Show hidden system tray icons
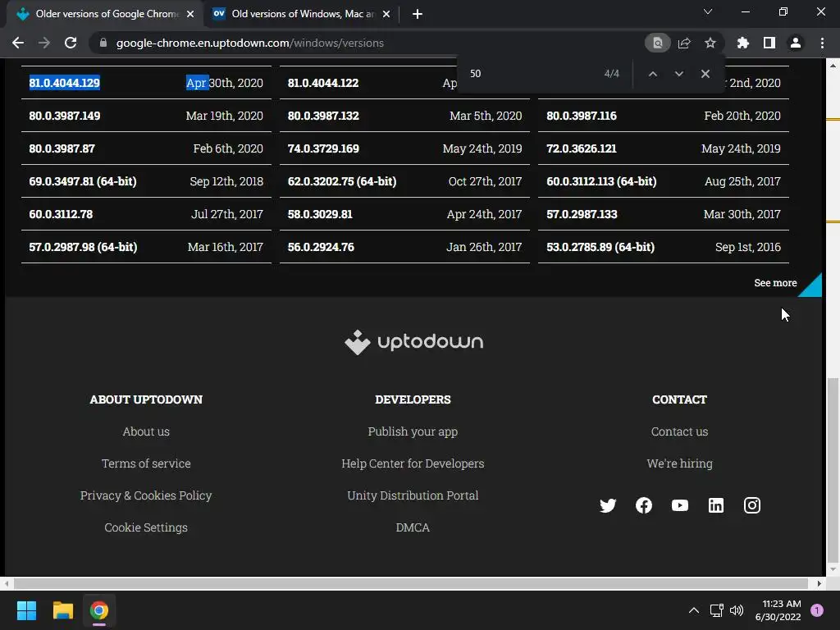The width and height of the screenshot is (840, 630). click(693, 610)
